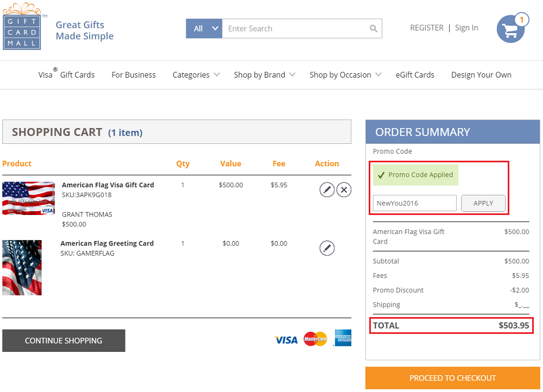Open Design Your Own
This screenshot has height=392, width=543.
[x=481, y=75]
